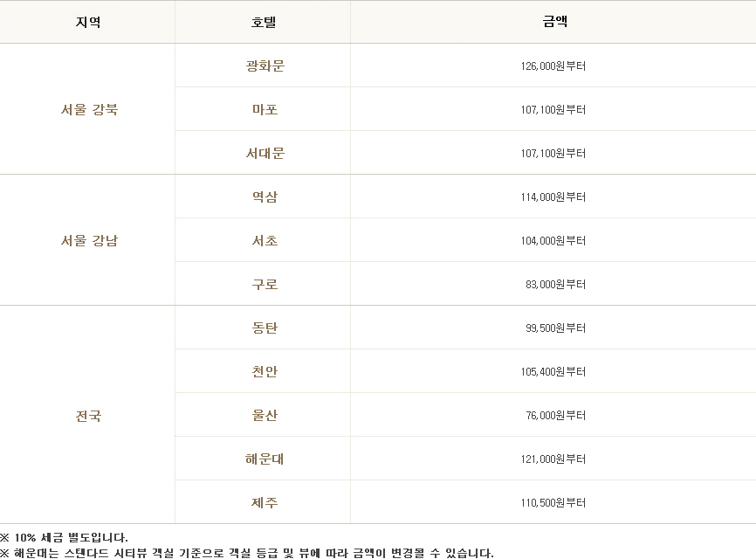This screenshot has width=756, height=559.
Task: Click the 해운대 hotel entry
Action: tap(263, 458)
